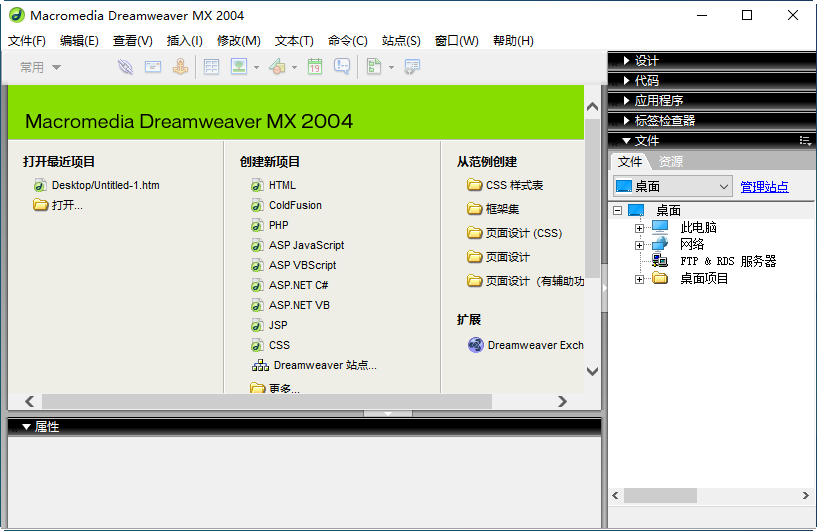Click the Templates document icon
This screenshot has height=531, width=817.
(374, 67)
